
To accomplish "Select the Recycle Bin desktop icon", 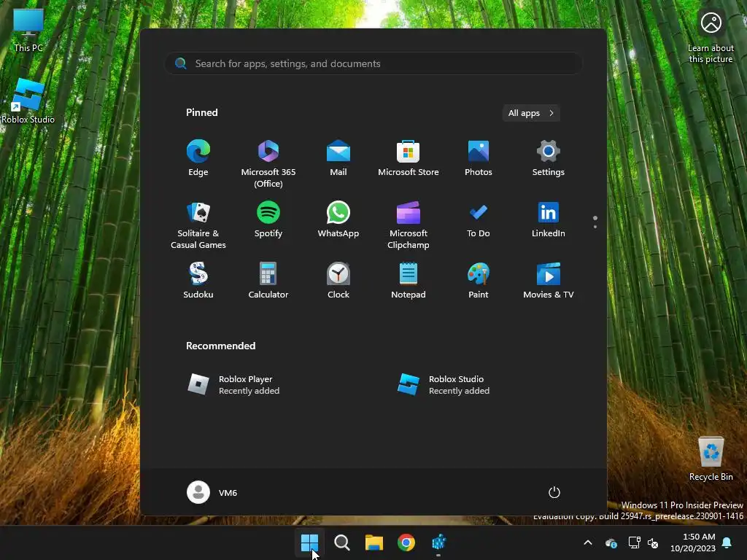I will tap(711, 459).
